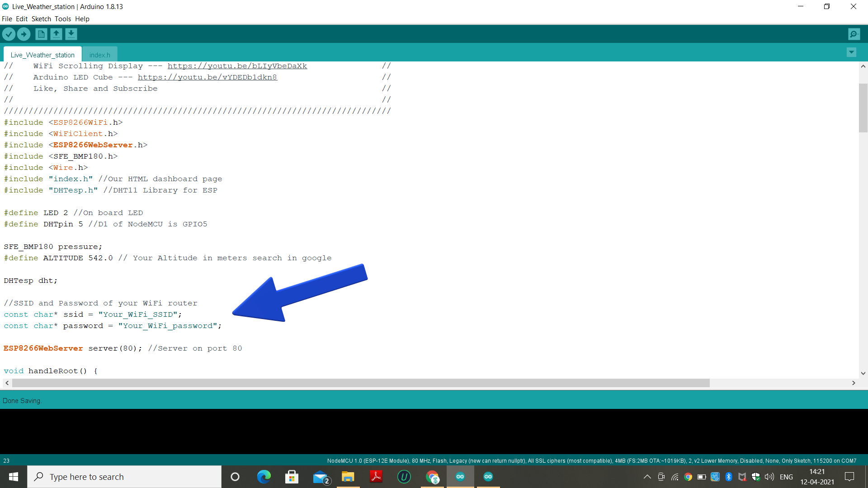This screenshot has width=868, height=488.
Task: Click the scroll right arrow
Action: click(854, 383)
